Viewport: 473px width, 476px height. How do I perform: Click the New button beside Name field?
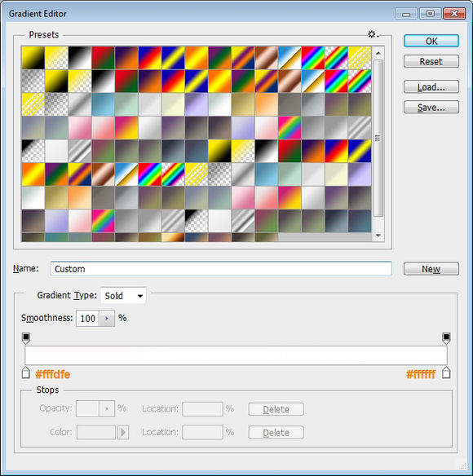tap(431, 269)
